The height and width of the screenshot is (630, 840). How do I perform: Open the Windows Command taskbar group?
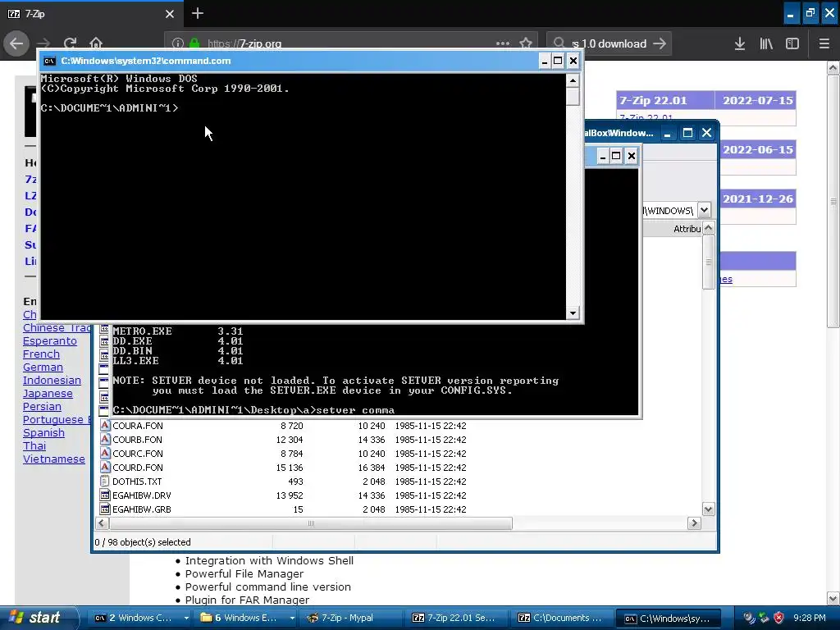click(140, 619)
